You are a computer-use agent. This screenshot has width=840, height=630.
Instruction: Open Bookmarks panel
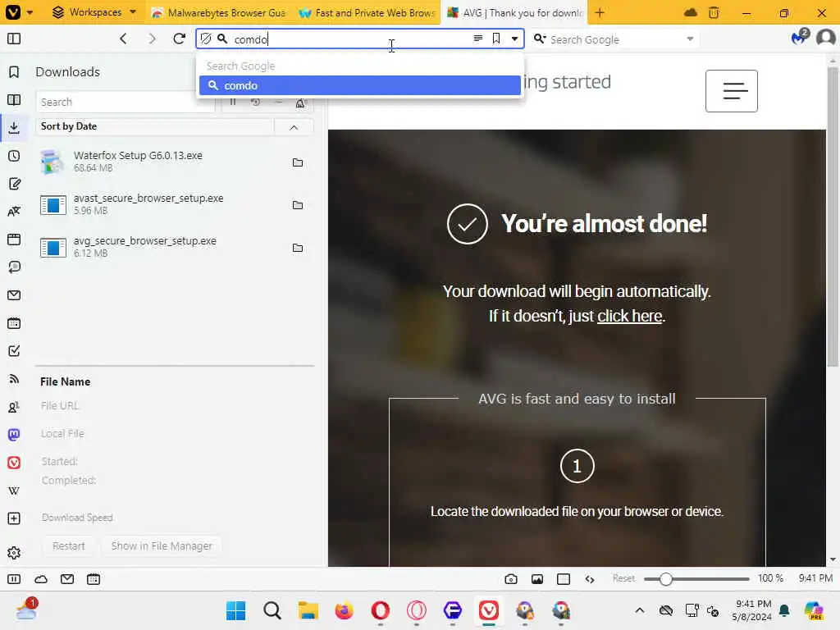pos(14,72)
